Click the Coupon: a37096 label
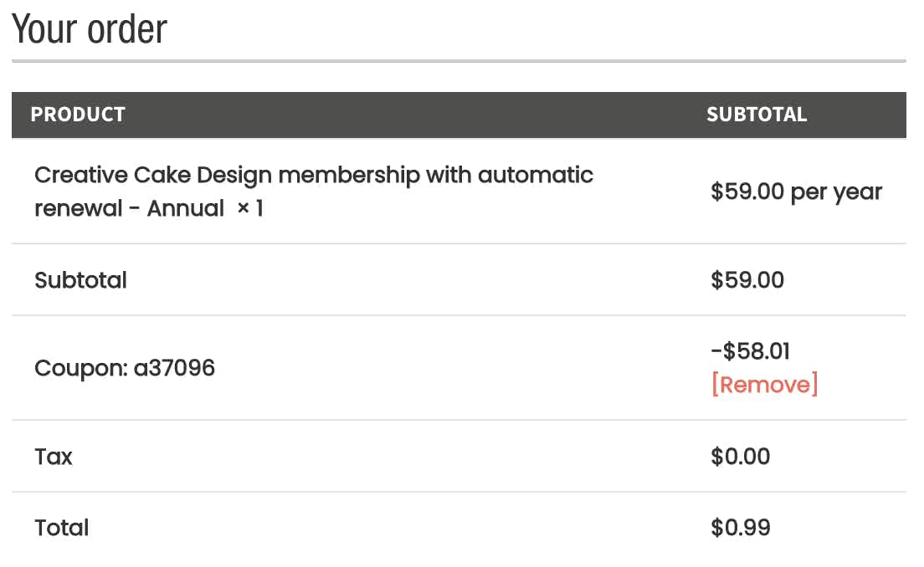Image resolution: width=924 pixels, height=567 pixels. click(125, 369)
